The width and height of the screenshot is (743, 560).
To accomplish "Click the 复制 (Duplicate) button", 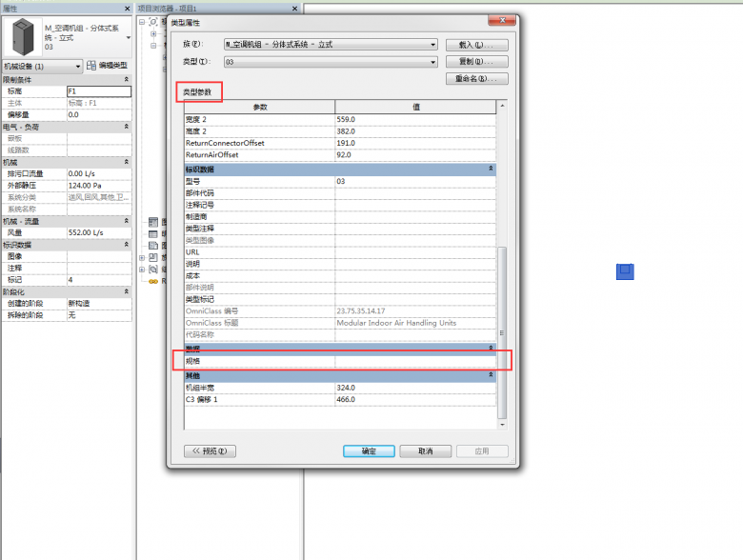I will pyautogui.click(x=476, y=62).
